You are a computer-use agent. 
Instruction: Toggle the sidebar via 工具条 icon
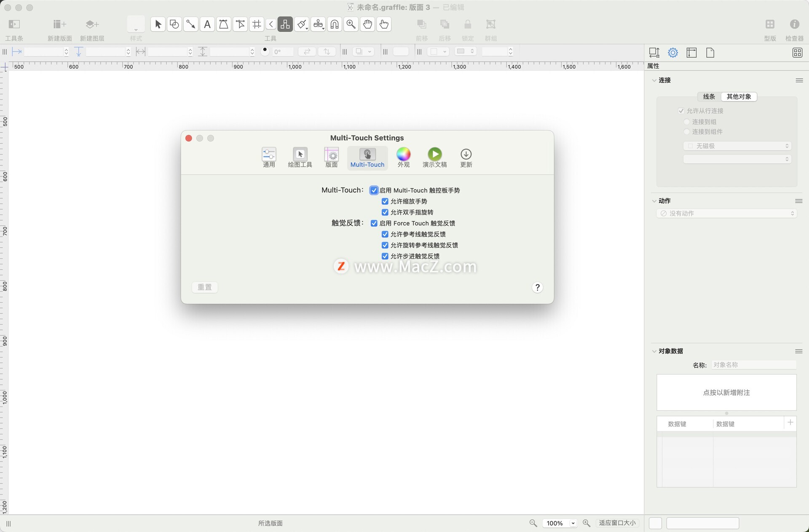[x=14, y=24]
